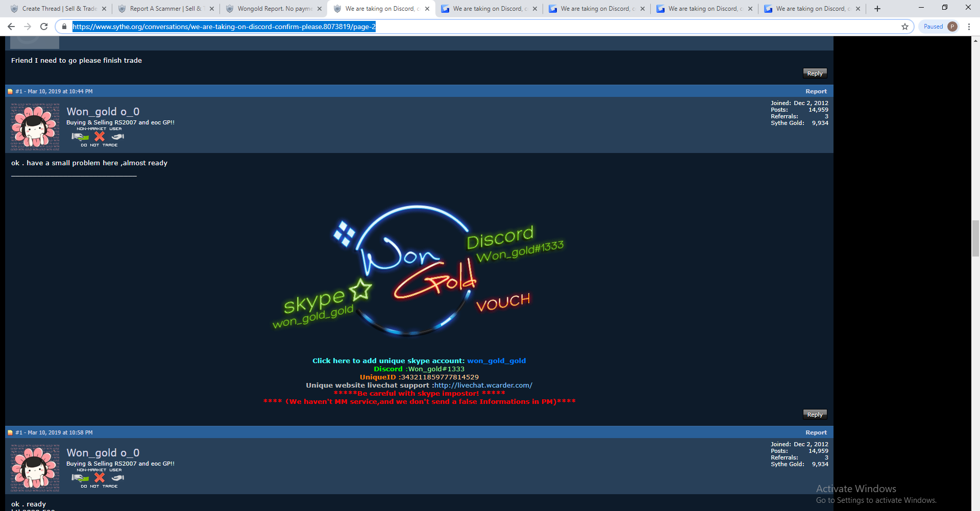The width and height of the screenshot is (980, 511).
Task: Click the Do Not Trade badge in 10:58 PM post
Action: (x=99, y=478)
